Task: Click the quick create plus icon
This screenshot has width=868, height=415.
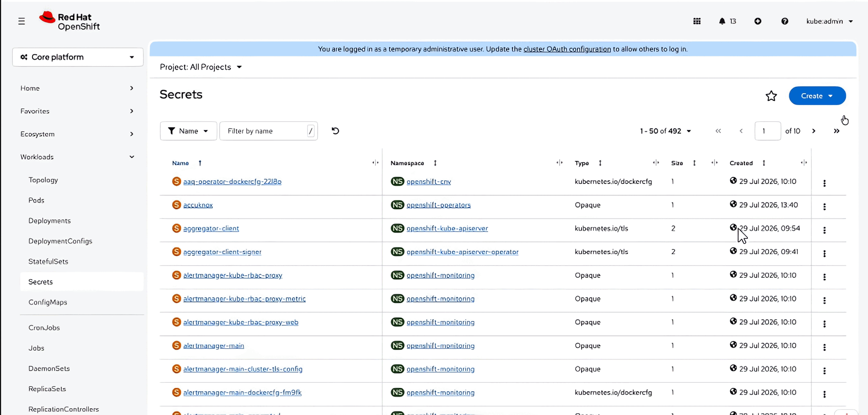Action: pos(758,21)
